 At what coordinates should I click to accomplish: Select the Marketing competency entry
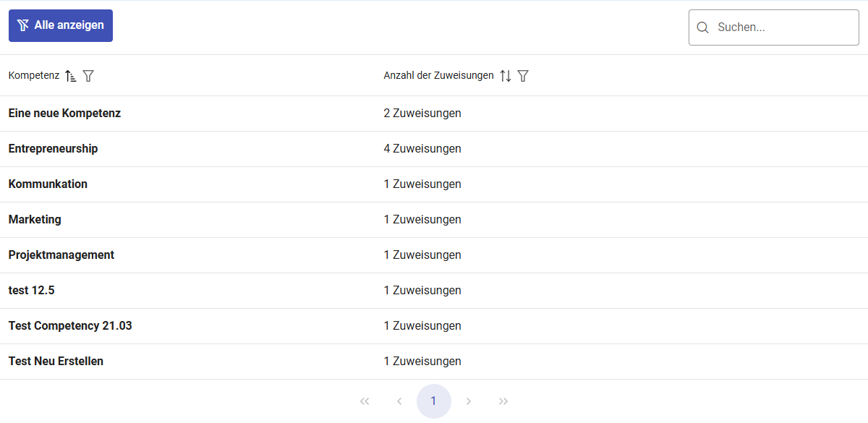click(35, 220)
